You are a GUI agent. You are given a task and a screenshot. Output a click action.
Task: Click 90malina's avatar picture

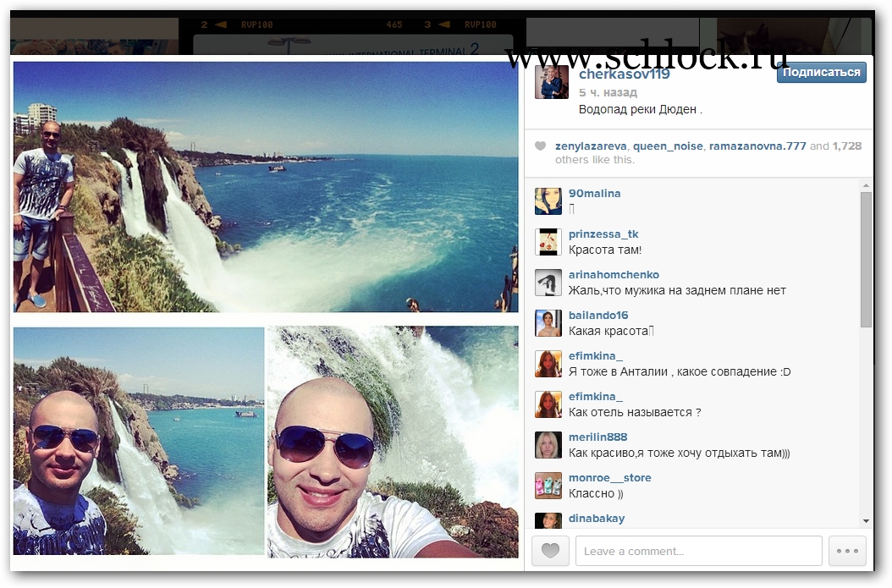(x=548, y=201)
